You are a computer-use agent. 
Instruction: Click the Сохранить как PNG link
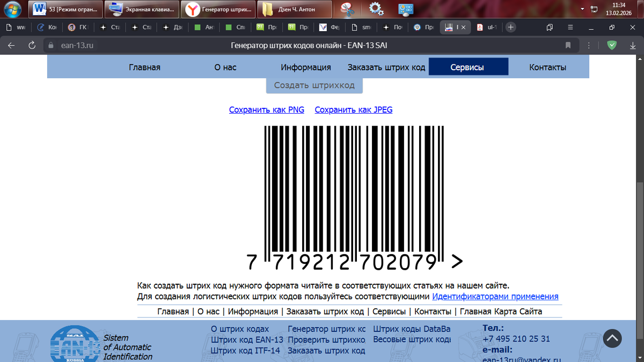(x=267, y=110)
